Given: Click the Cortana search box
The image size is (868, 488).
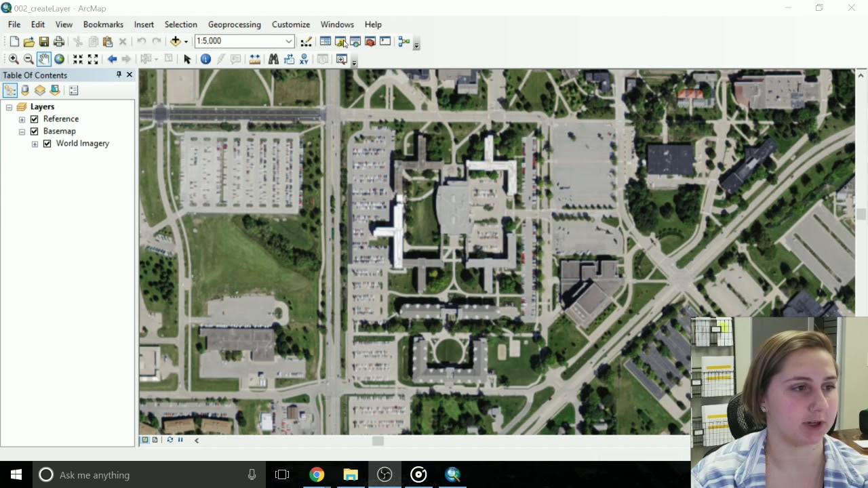Looking at the screenshot, I should [x=148, y=475].
